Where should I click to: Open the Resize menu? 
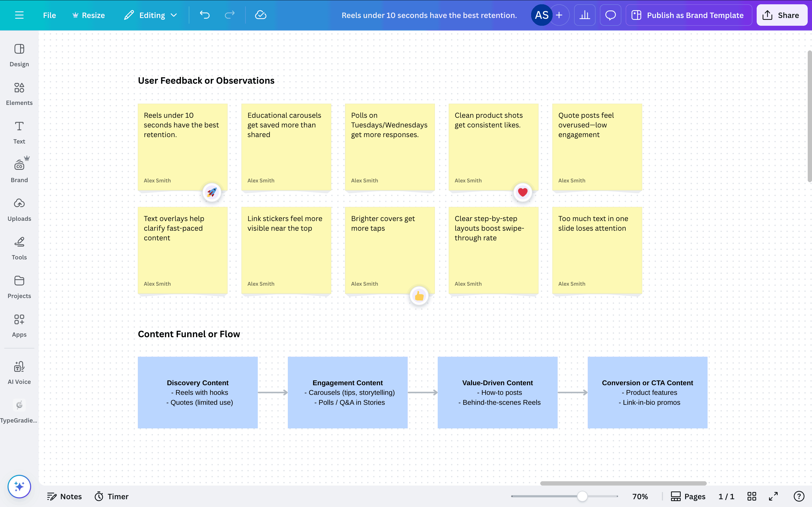coord(89,15)
